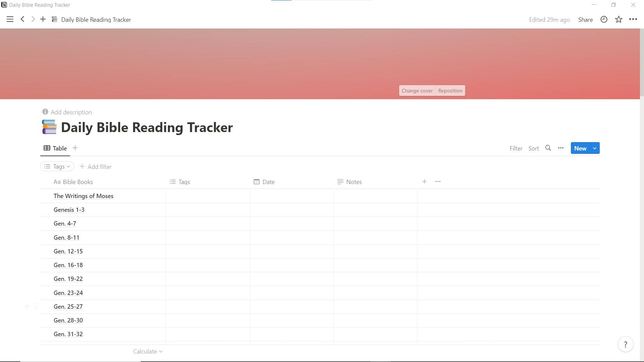Click the Table view icon

47,148
